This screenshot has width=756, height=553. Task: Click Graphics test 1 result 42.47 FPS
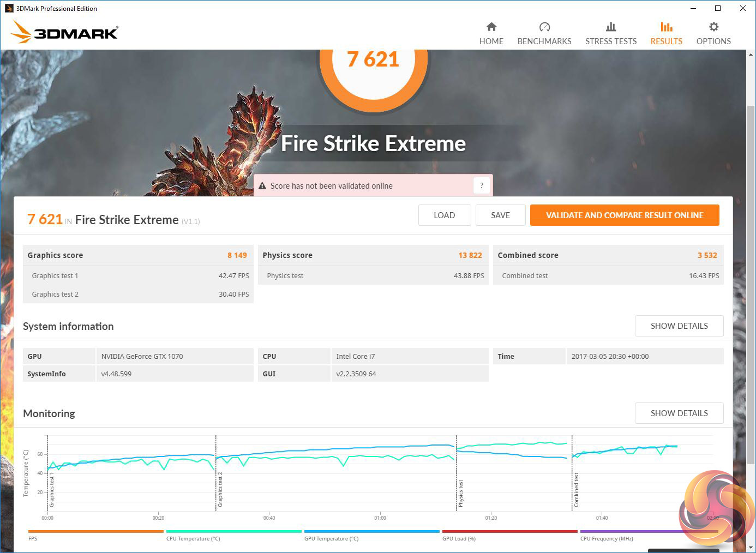[234, 276]
